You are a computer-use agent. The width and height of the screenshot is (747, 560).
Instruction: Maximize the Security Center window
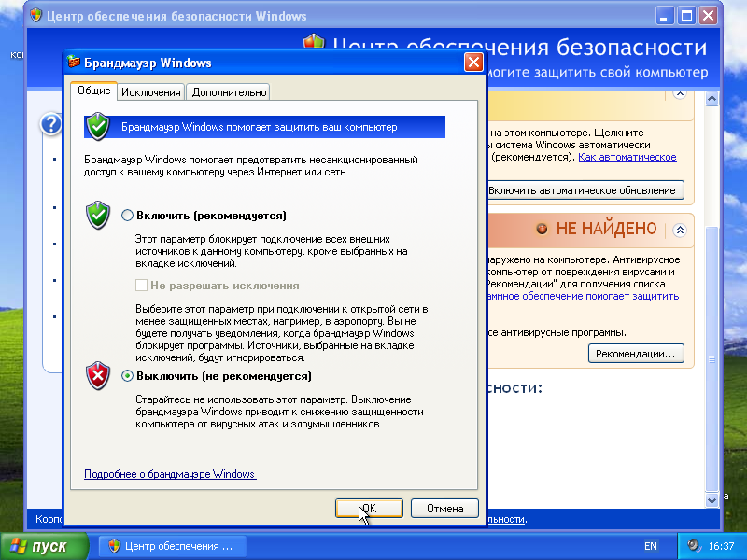click(x=686, y=16)
